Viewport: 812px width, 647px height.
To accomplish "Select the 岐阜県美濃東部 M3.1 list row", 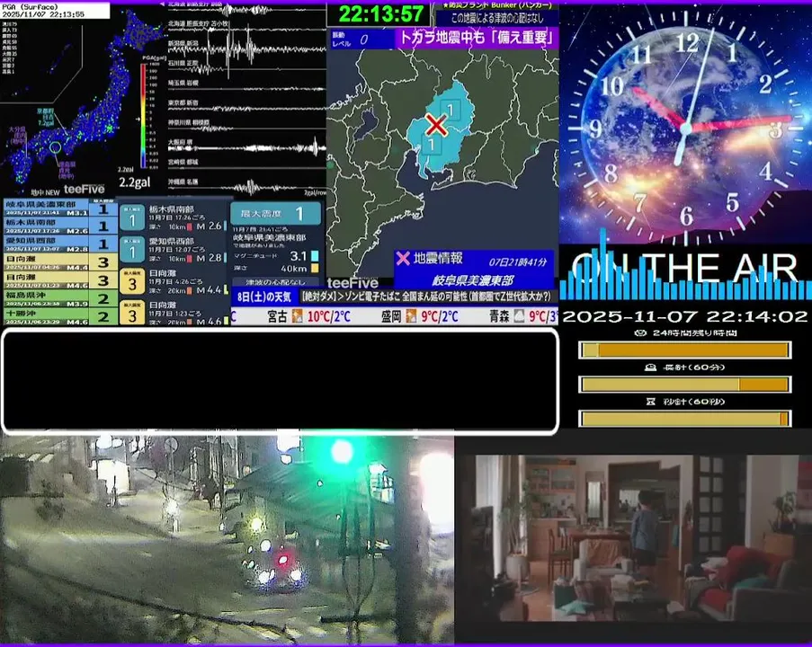I will point(59,208).
